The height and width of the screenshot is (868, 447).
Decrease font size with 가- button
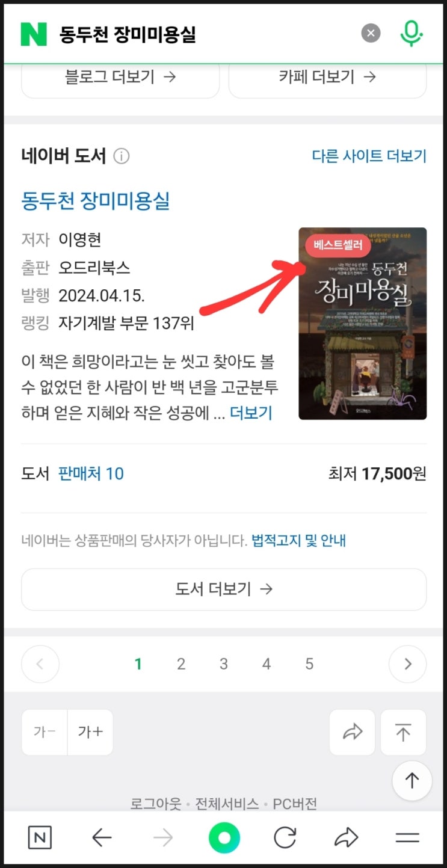tap(45, 732)
